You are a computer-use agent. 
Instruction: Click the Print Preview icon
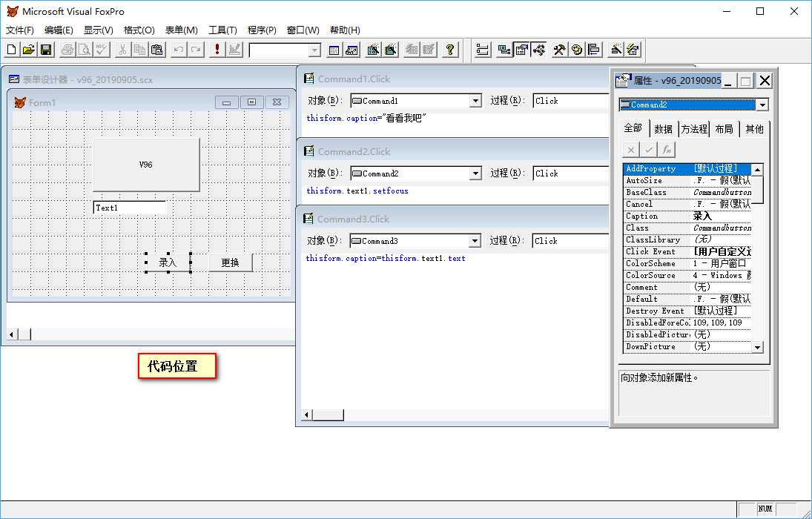click(85, 50)
